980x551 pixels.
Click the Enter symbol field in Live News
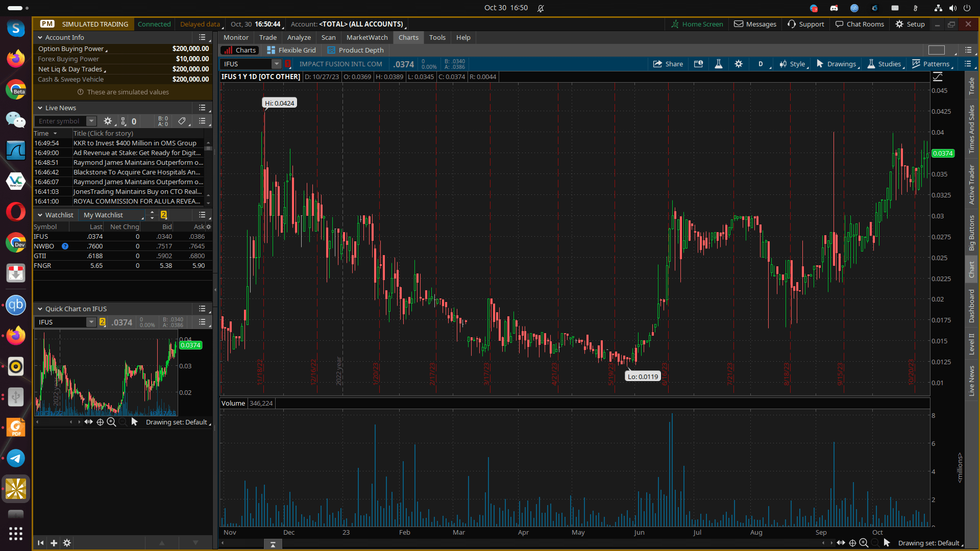pyautogui.click(x=60, y=121)
